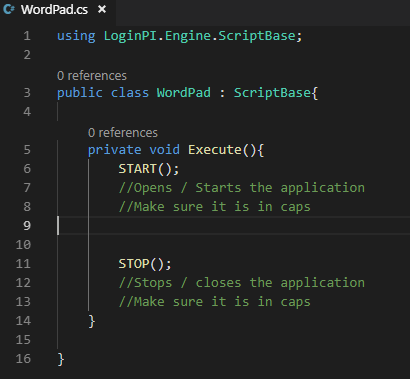This screenshot has width=410, height=379.
Task: Click the 'class' keyword on line 3
Action: pyautogui.click(x=130, y=93)
